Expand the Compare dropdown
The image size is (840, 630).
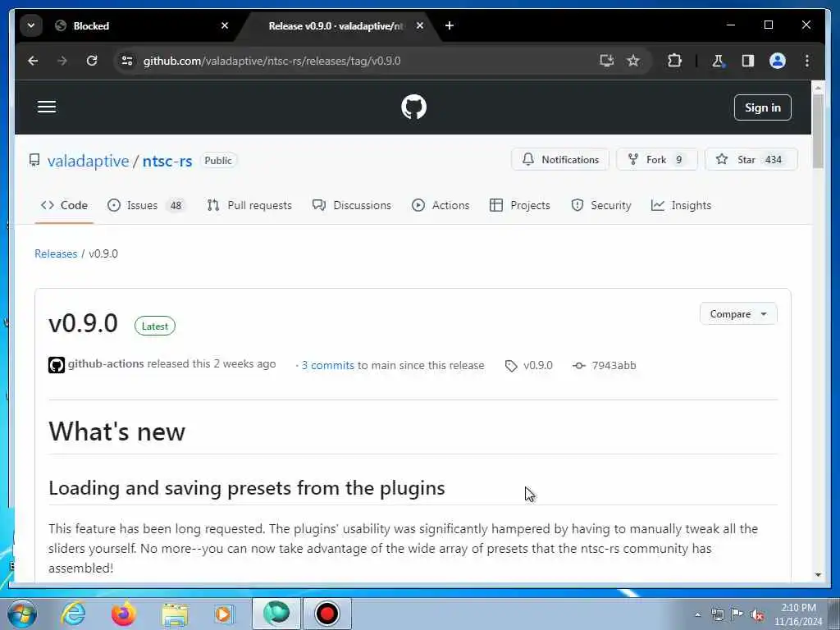tap(738, 314)
